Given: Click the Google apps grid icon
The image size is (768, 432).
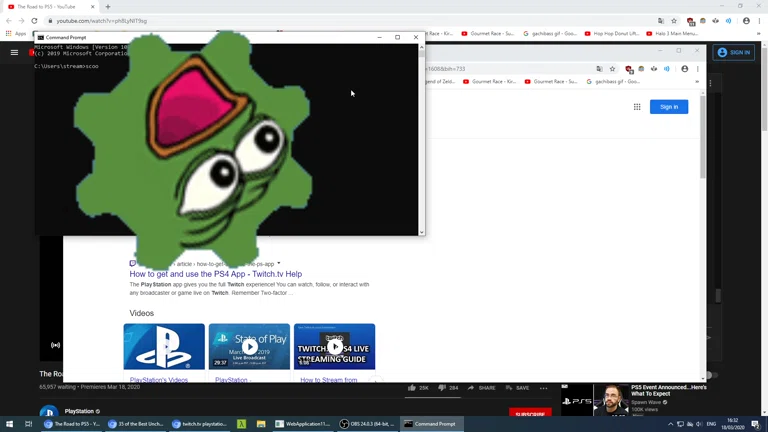Looking at the screenshot, I should pyautogui.click(x=637, y=107).
